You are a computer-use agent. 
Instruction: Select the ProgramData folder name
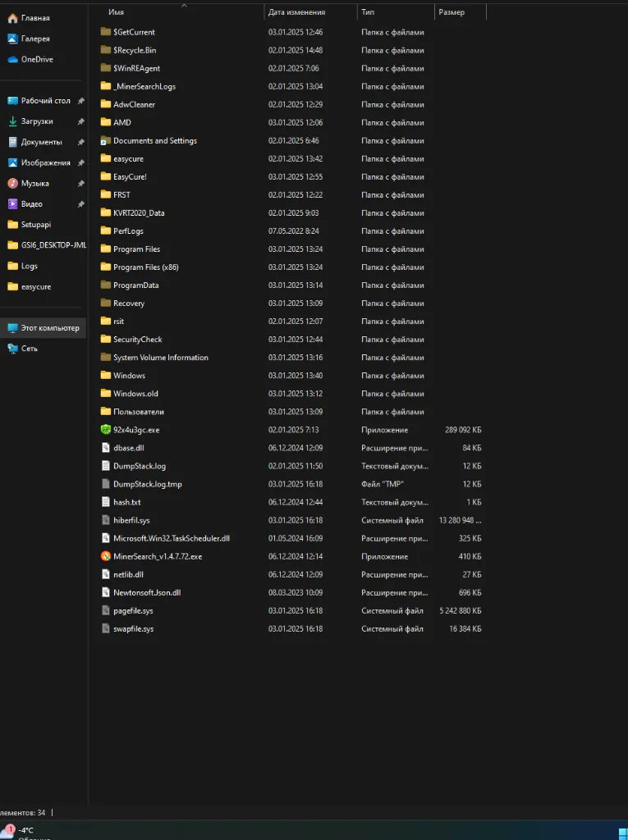135,285
